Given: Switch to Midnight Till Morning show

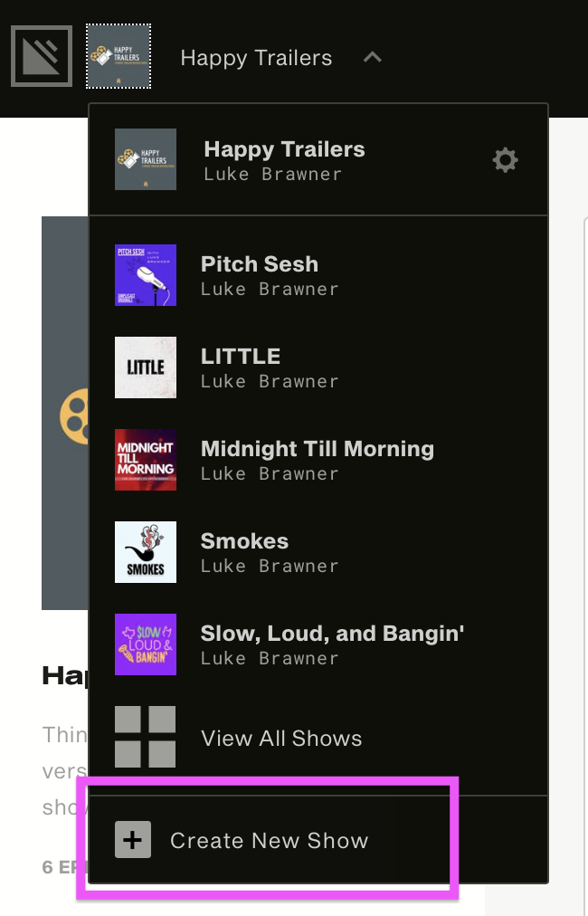Looking at the screenshot, I should pos(318,460).
